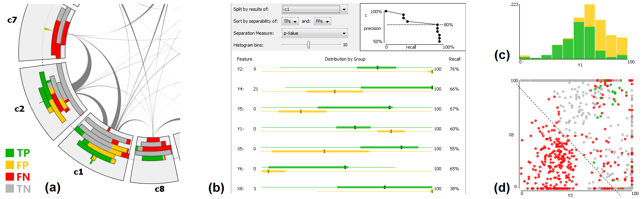The image size is (644, 199).
Task: Click the 80% threshold label in precision-recall plot
Action: [448, 25]
